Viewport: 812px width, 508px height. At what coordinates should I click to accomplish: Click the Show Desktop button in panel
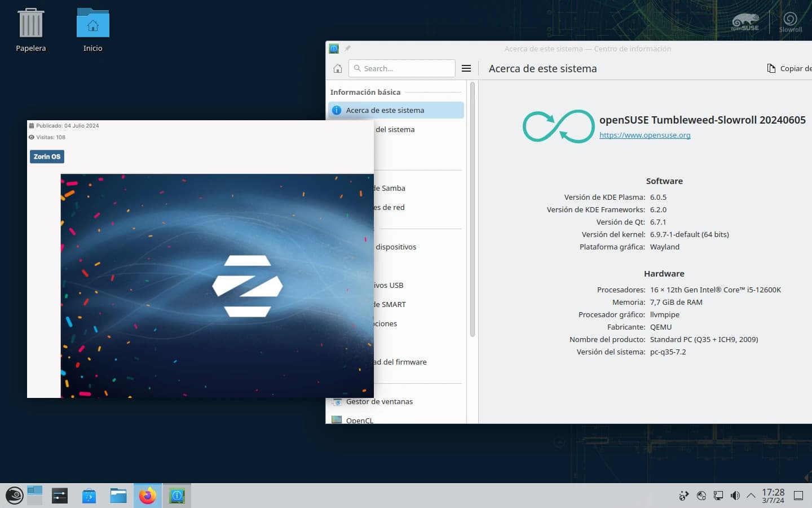click(x=798, y=496)
